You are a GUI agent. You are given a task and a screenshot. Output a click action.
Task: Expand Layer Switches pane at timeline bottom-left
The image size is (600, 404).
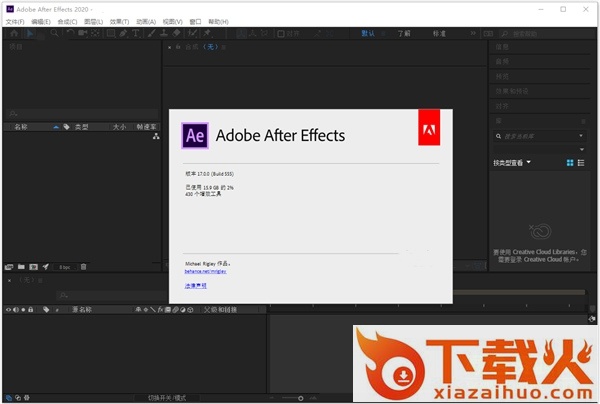pos(8,398)
